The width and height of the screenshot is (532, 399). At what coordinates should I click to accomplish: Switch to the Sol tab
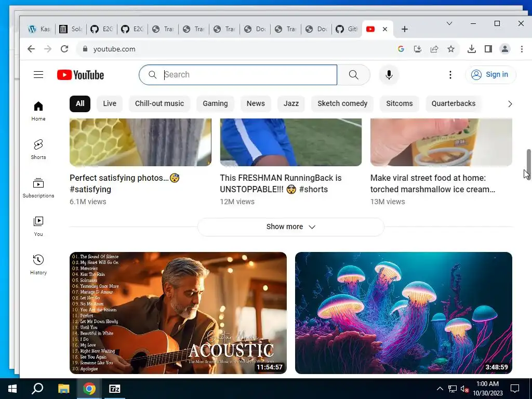(x=71, y=29)
